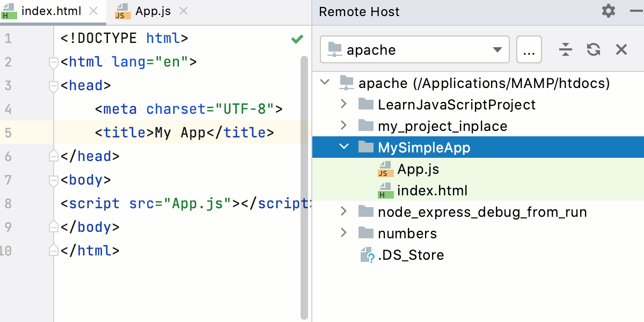This screenshot has height=322, width=644.
Task: Expand the LearnJavaScriptProject folder
Action: [343, 104]
